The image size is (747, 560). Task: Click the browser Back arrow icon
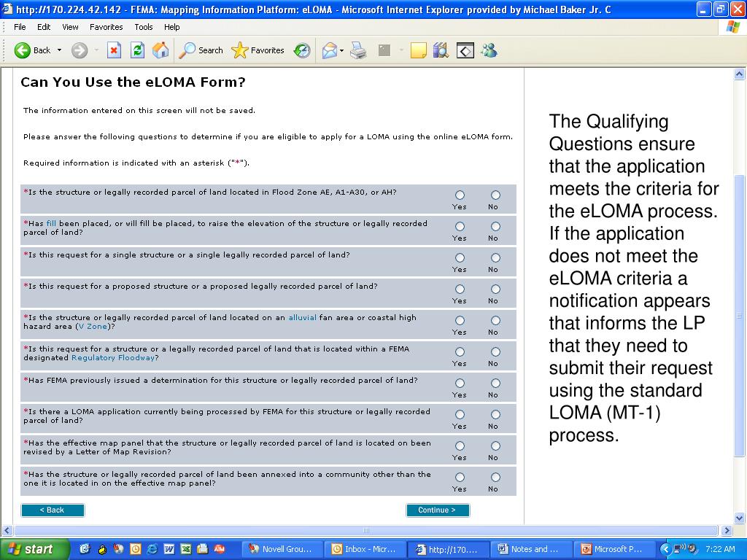click(22, 50)
